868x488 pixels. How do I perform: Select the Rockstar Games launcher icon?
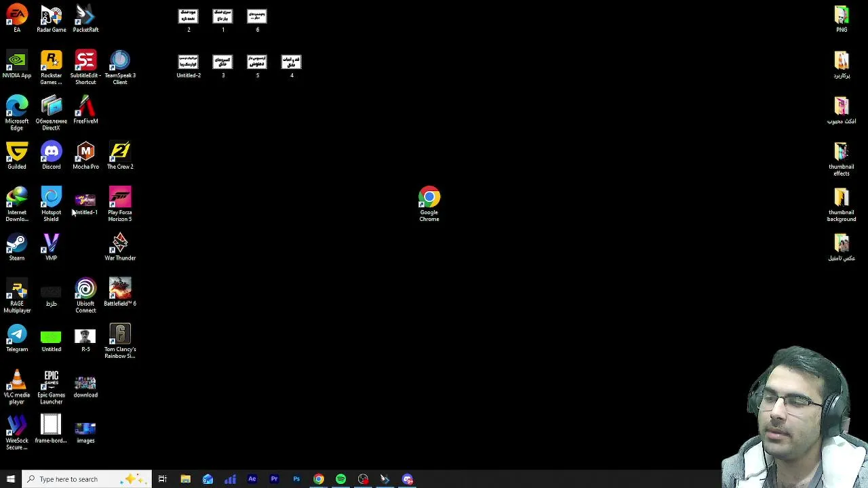point(52,66)
